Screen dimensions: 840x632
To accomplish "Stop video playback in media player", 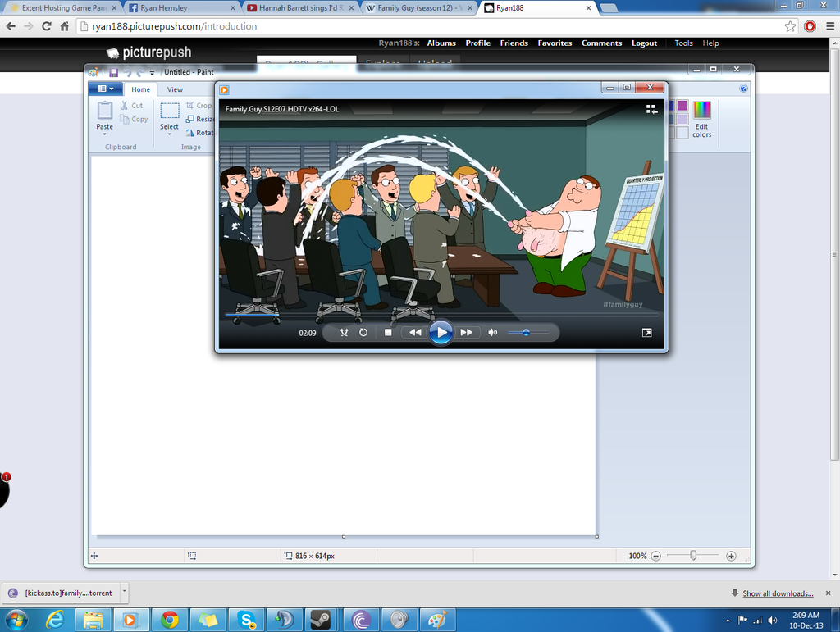I will tap(388, 332).
